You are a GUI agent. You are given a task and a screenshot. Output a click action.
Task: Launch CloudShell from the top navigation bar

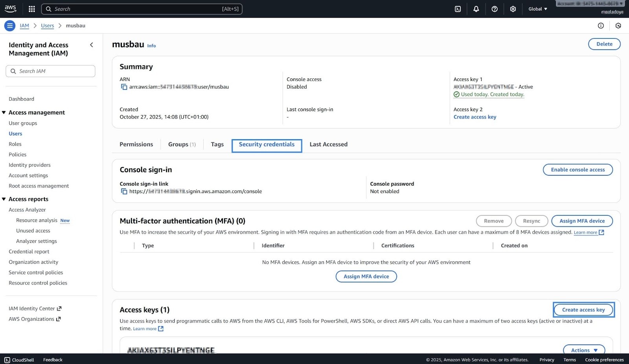tap(457, 9)
